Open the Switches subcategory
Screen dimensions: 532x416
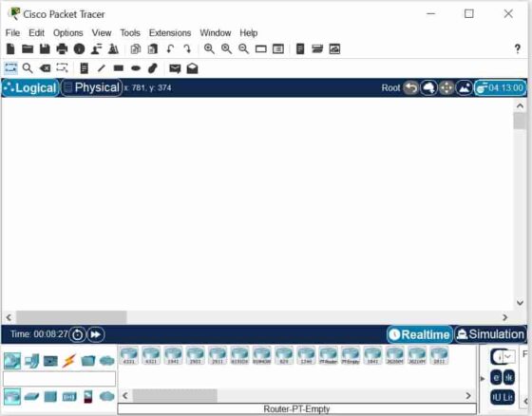point(31,396)
